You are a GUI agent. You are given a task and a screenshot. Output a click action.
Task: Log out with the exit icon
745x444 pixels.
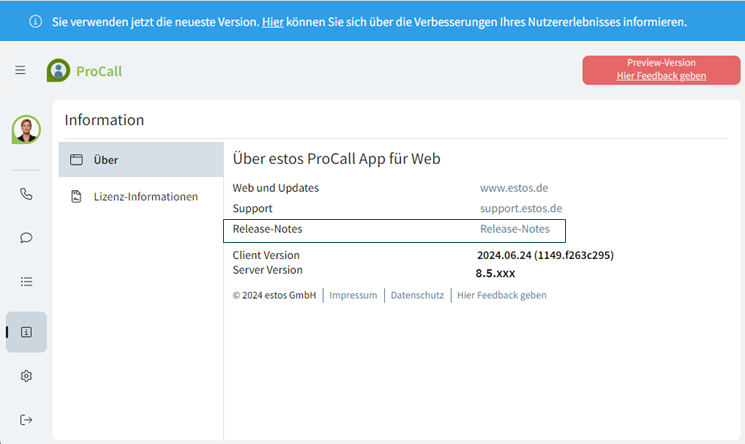[x=26, y=420]
